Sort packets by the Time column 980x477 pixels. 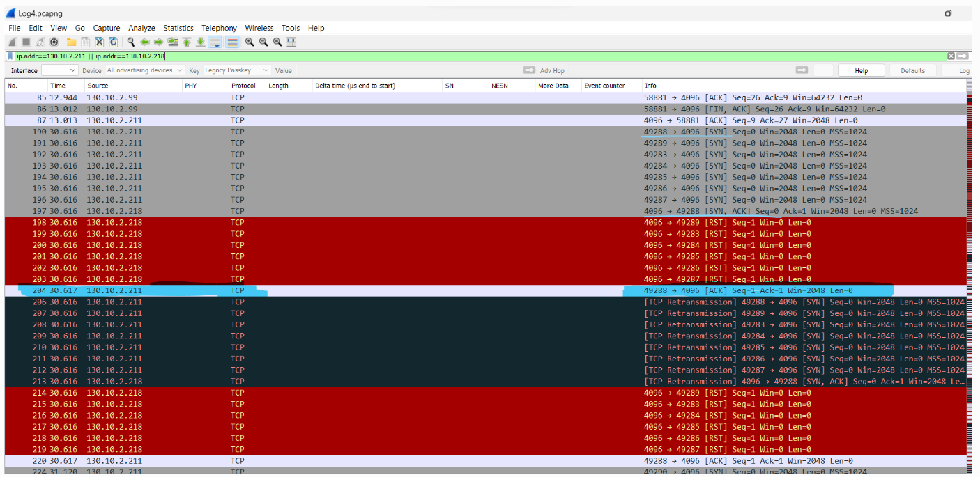pos(66,86)
